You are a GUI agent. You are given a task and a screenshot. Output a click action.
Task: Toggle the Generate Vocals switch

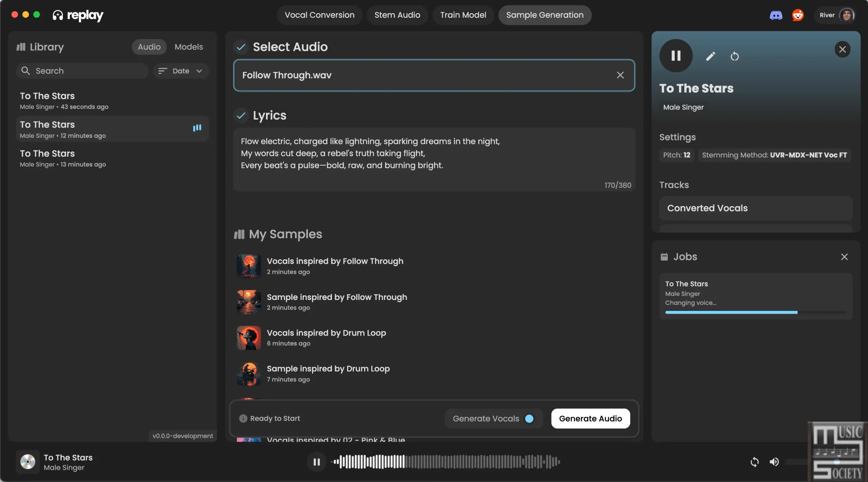tap(529, 419)
